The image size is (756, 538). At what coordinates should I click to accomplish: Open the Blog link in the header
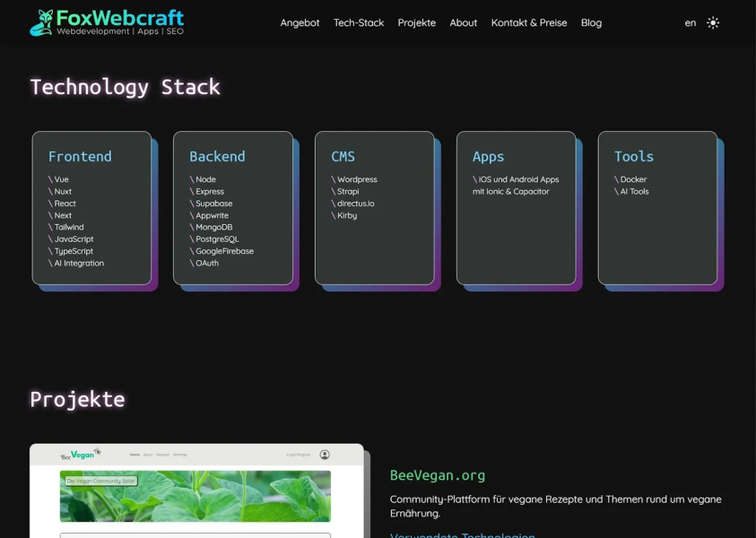(x=591, y=23)
